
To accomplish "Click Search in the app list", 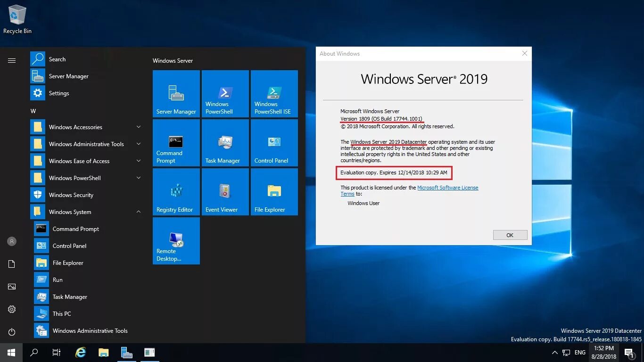I will pyautogui.click(x=87, y=59).
